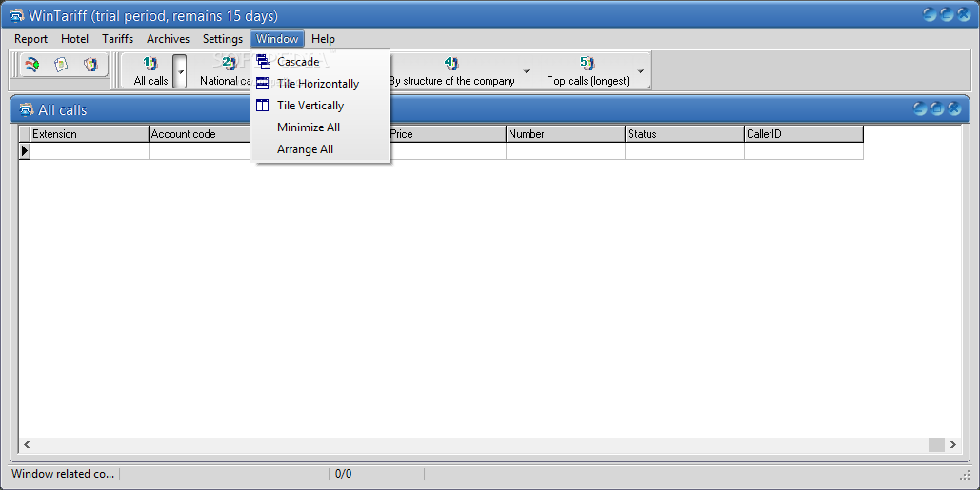Close the open Window menu

(x=277, y=39)
